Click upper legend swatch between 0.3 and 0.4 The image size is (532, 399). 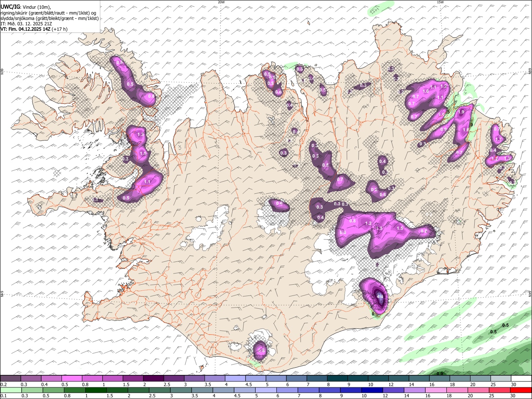[31, 379]
